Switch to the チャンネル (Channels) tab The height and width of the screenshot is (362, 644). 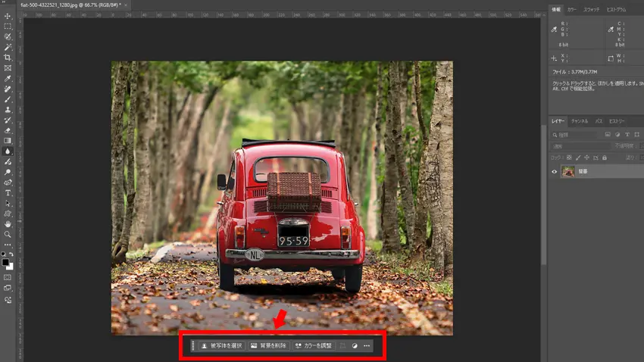[580, 121]
